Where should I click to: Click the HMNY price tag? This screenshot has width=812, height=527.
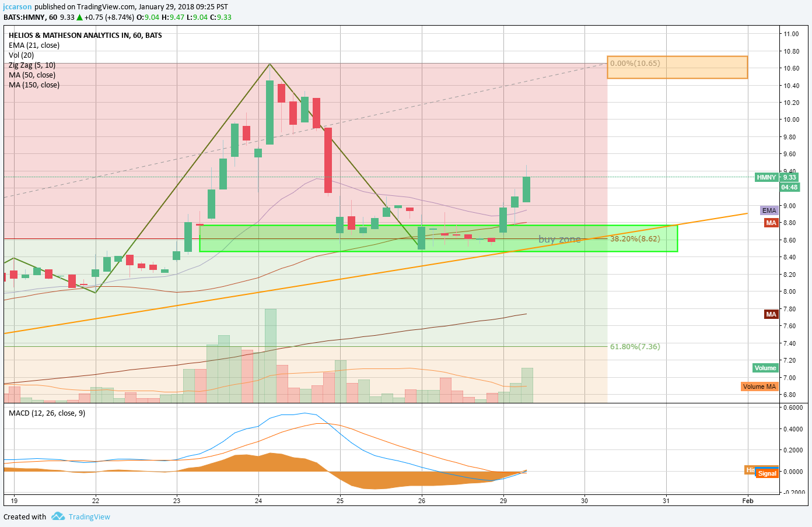click(766, 177)
